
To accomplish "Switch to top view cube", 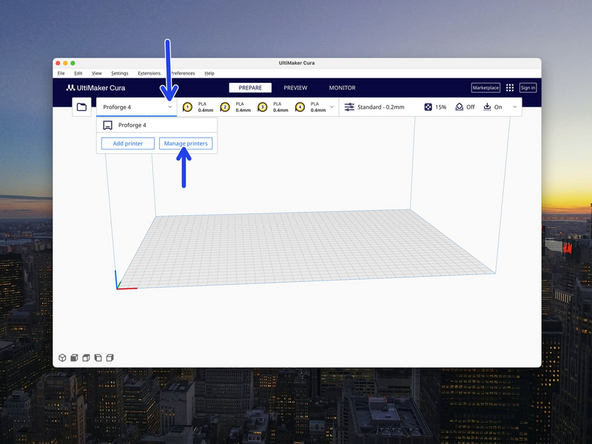I will click(86, 358).
